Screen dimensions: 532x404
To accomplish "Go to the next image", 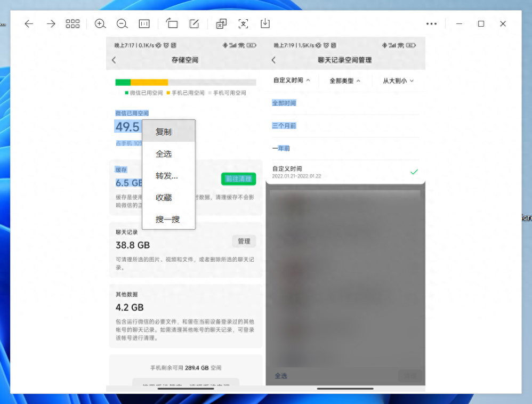I will click(51, 24).
